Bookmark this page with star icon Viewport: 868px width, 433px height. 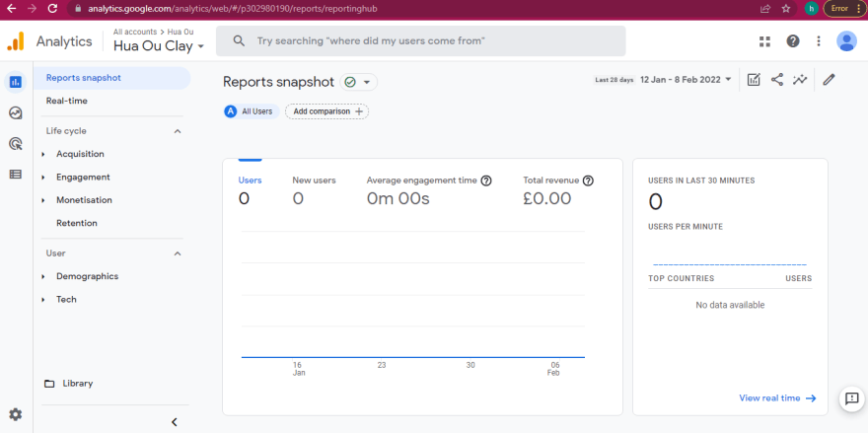pos(785,9)
